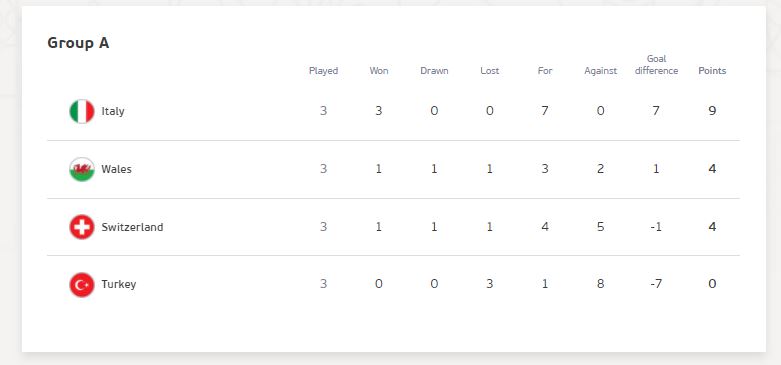The width and height of the screenshot is (781, 365).
Task: Click Switzerland's Against value of 5
Action: coord(601,227)
